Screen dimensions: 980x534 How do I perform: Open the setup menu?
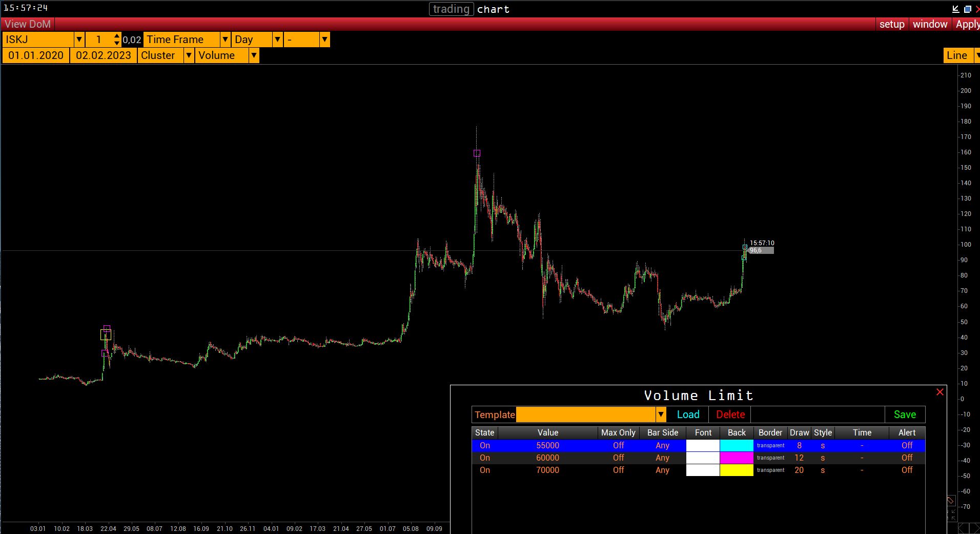pyautogui.click(x=891, y=24)
